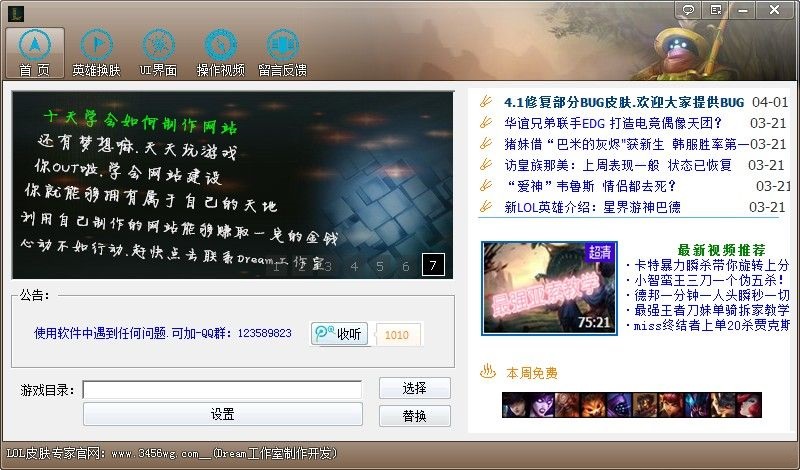
Task: Open news “爱神”韦鲁斯 情侣都去死
Action: click(x=591, y=186)
